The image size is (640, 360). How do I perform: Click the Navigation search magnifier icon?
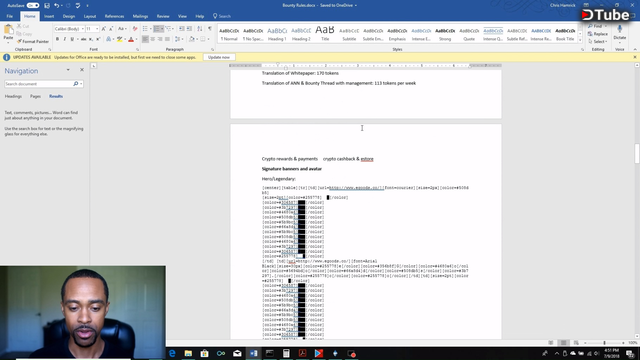[x=76, y=84]
